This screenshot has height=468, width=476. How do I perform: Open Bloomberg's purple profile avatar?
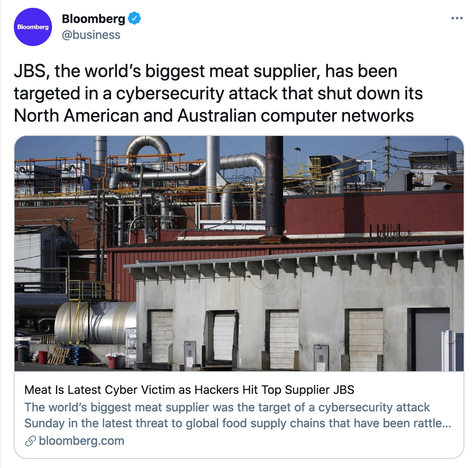tap(33, 27)
